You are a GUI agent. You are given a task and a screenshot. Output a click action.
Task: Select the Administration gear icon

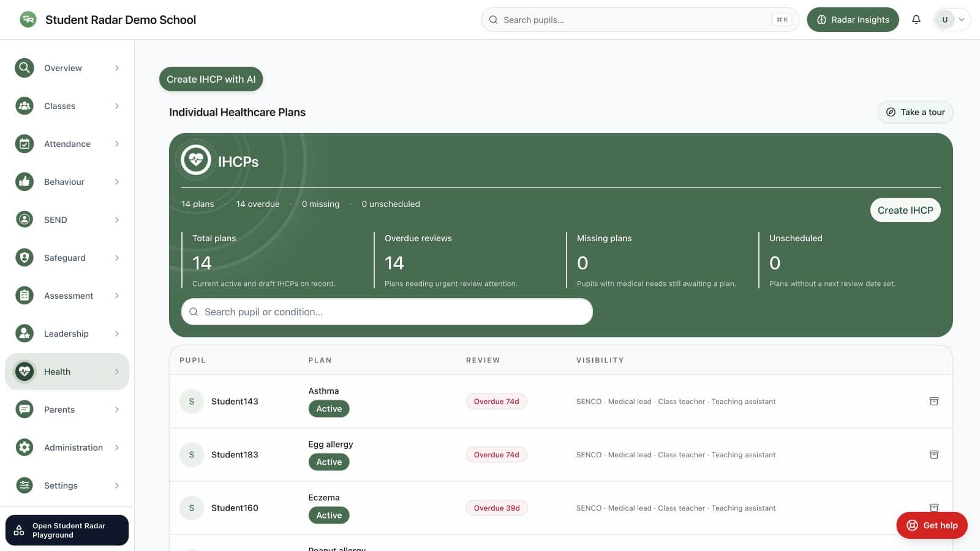click(x=24, y=448)
